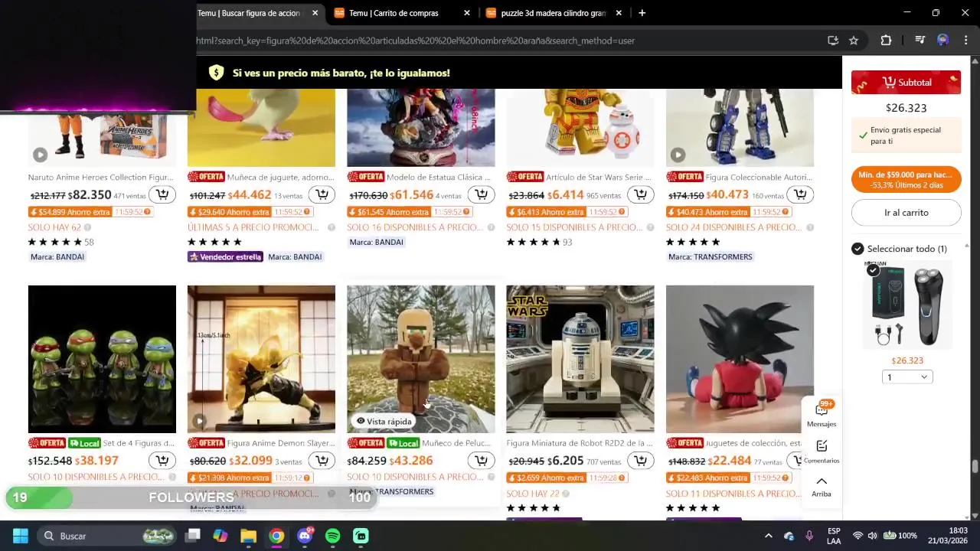Click the info icon beside SOLO 24 DISPONIBLES
This screenshot has width=980, height=551.
[809, 227]
